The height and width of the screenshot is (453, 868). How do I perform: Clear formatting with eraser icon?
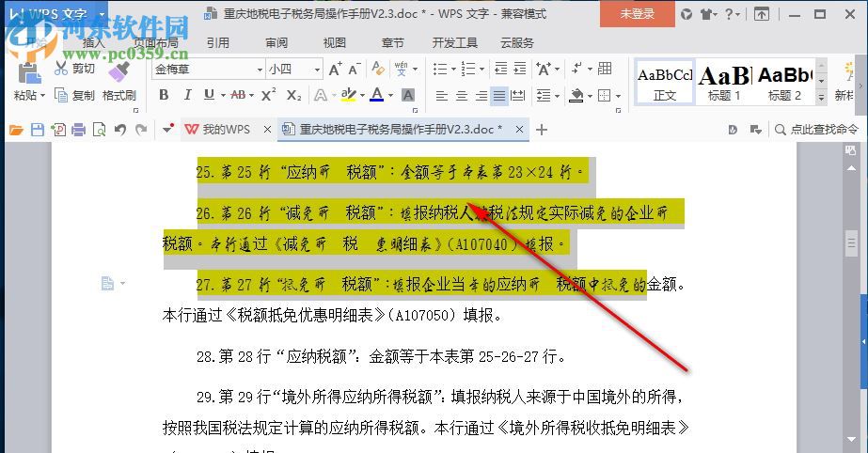pyautogui.click(x=378, y=68)
